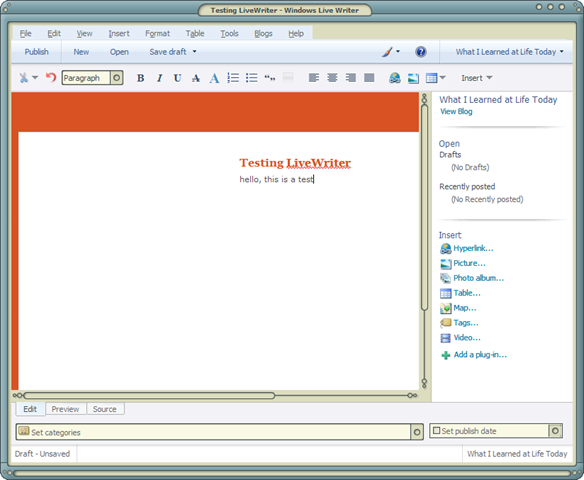The width and height of the screenshot is (584, 480).
Task: Toggle Italic formatting
Action: point(159,78)
